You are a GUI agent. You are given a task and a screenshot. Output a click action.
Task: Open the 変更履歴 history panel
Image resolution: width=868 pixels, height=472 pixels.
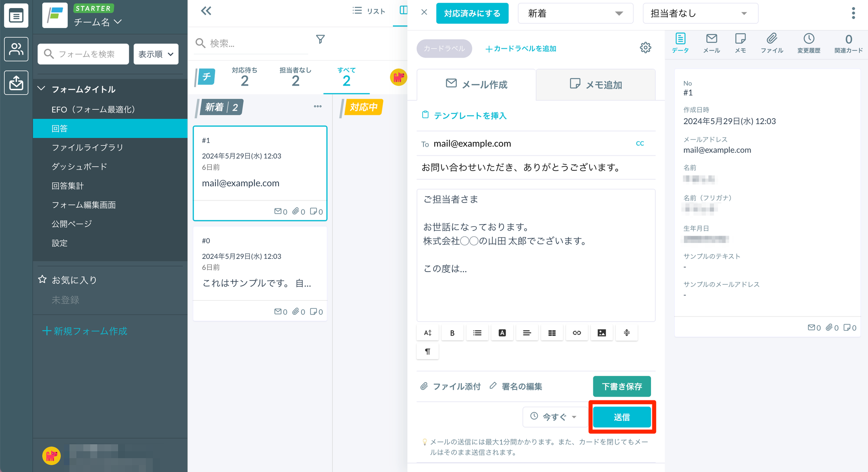click(x=809, y=43)
